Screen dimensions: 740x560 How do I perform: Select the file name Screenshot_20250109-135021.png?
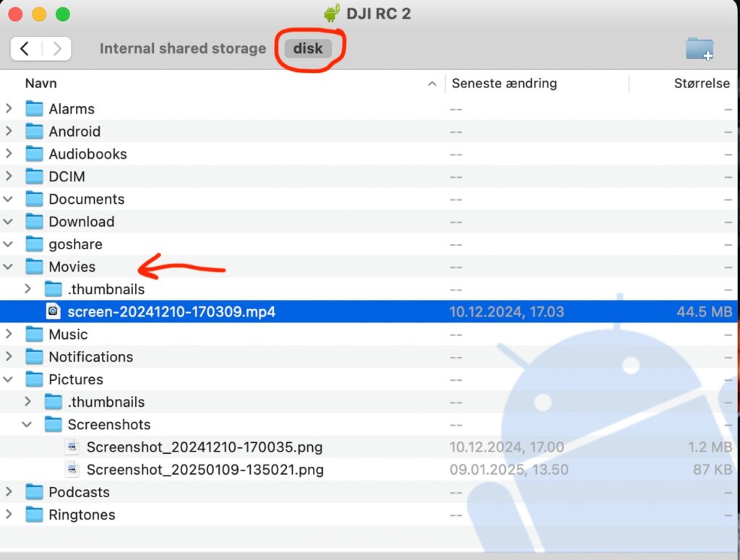click(x=205, y=470)
